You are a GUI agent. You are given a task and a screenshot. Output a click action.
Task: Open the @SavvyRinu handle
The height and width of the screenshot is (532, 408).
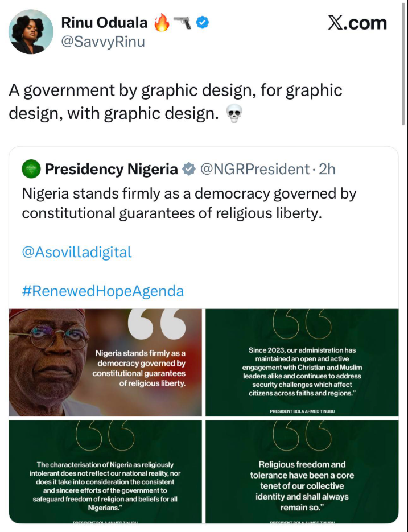(x=102, y=42)
